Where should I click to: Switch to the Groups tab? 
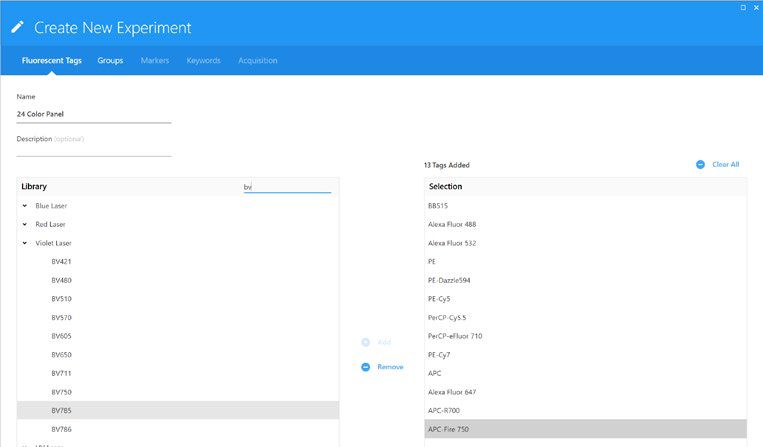(x=110, y=61)
